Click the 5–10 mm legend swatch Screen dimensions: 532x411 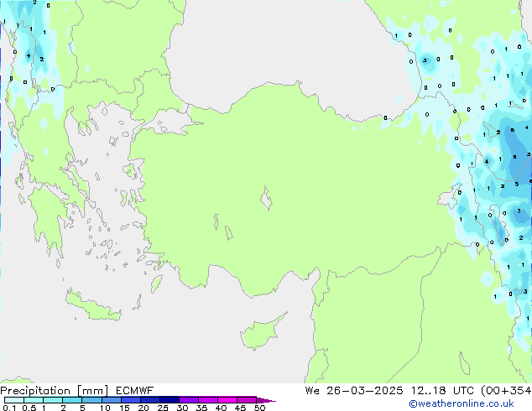[91, 400]
